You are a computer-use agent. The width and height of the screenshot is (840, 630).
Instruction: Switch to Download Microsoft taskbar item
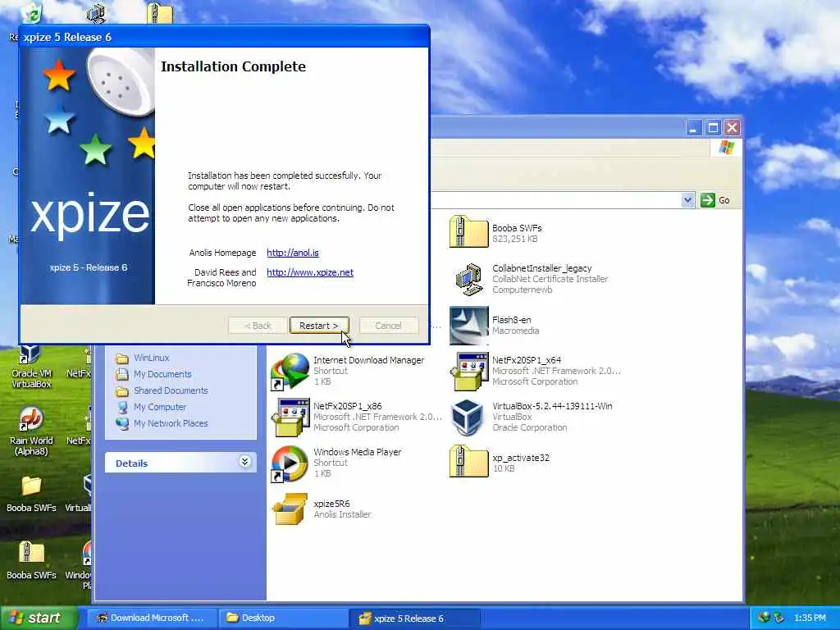152,618
